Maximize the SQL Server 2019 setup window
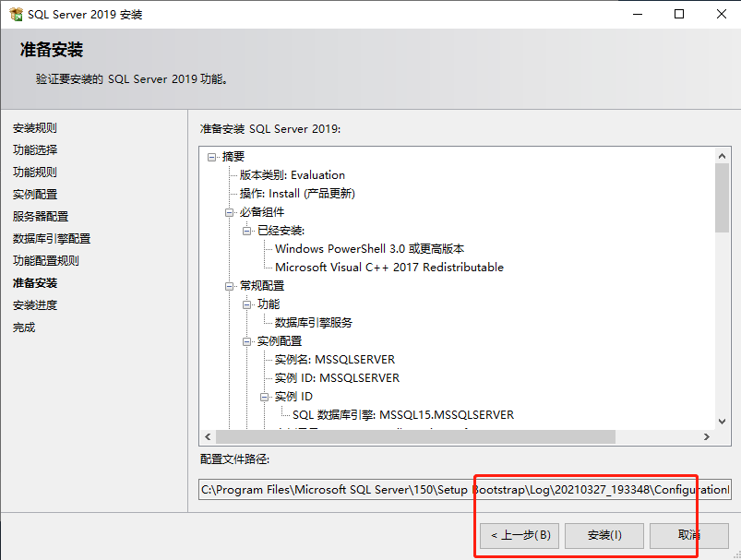Image resolution: width=741 pixels, height=560 pixels. 679,14
